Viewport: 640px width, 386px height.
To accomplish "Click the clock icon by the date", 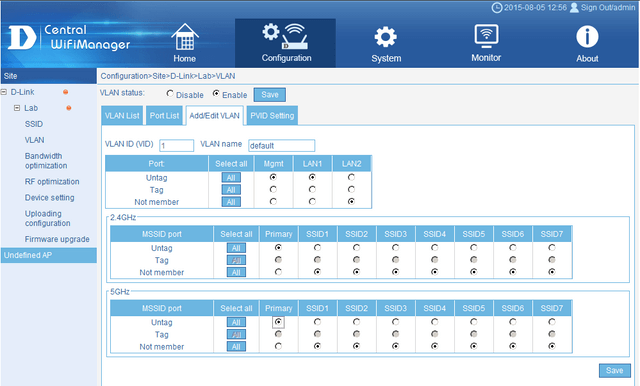I will point(496,7).
